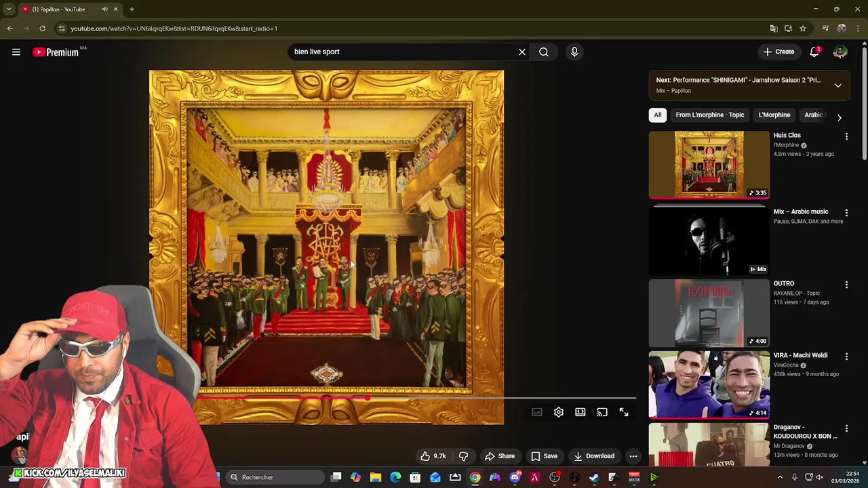Screen dimensions: 868x488
Task: Click the browser address bar URL
Action: point(174,28)
